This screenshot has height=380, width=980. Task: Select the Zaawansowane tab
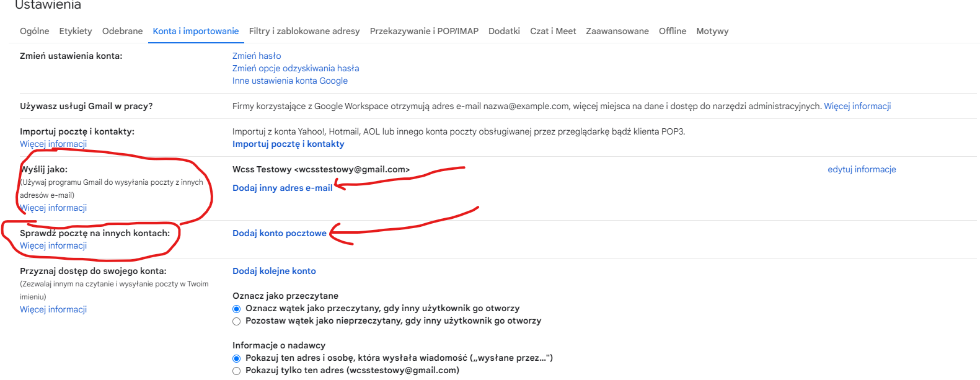tap(617, 31)
